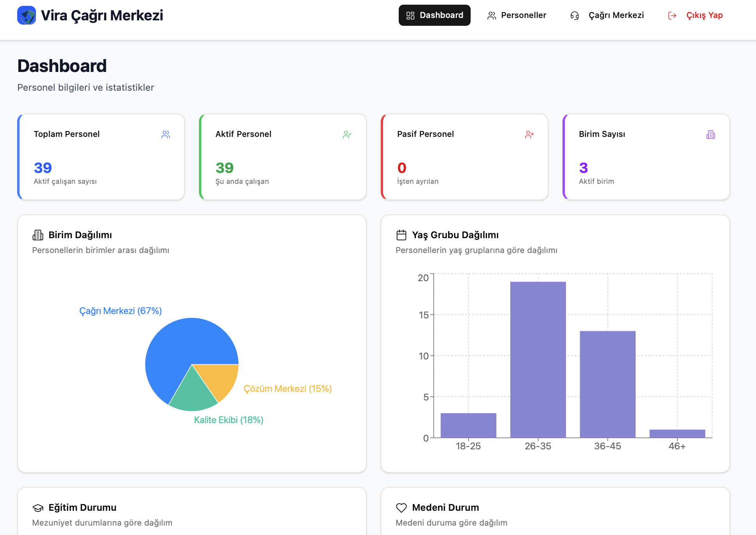Go to the Personeller page

516,15
